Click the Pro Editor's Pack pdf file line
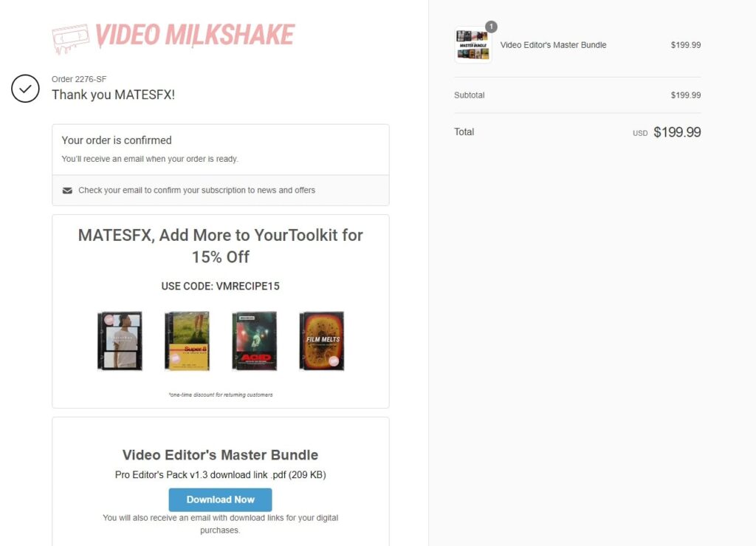Image resolution: width=756 pixels, height=546 pixels. tap(220, 474)
